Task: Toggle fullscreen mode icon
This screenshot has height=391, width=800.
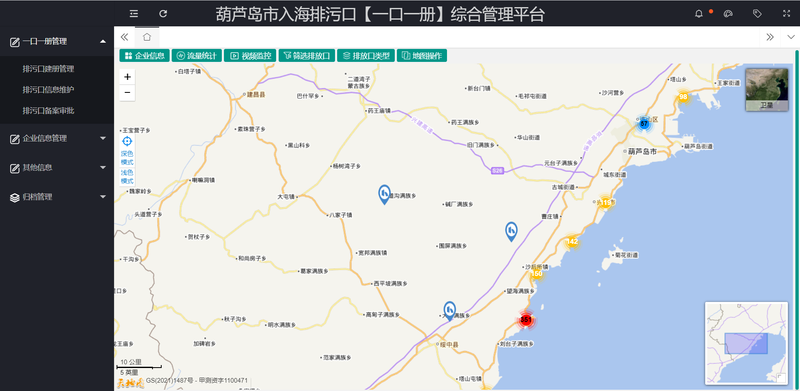Action: pyautogui.click(x=786, y=14)
